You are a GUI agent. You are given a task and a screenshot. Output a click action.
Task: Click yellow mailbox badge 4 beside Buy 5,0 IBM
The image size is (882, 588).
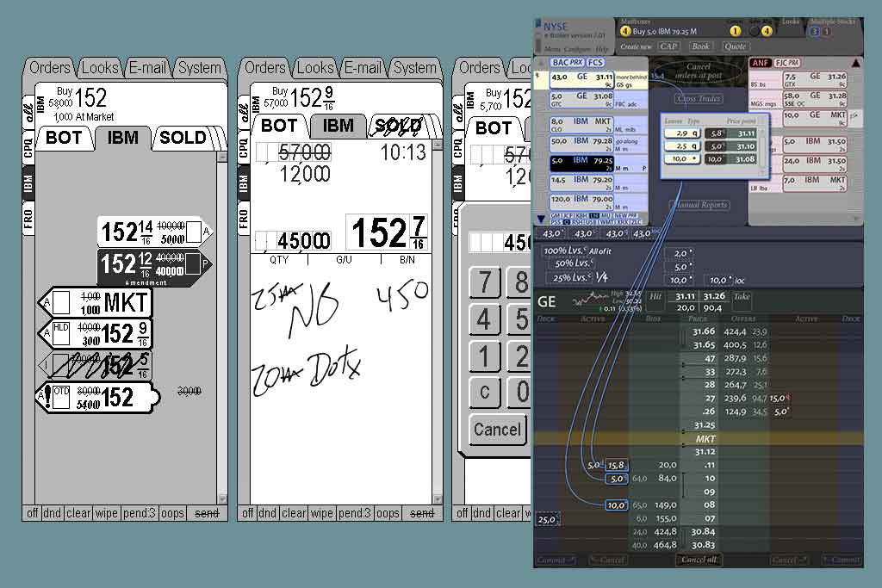click(625, 32)
